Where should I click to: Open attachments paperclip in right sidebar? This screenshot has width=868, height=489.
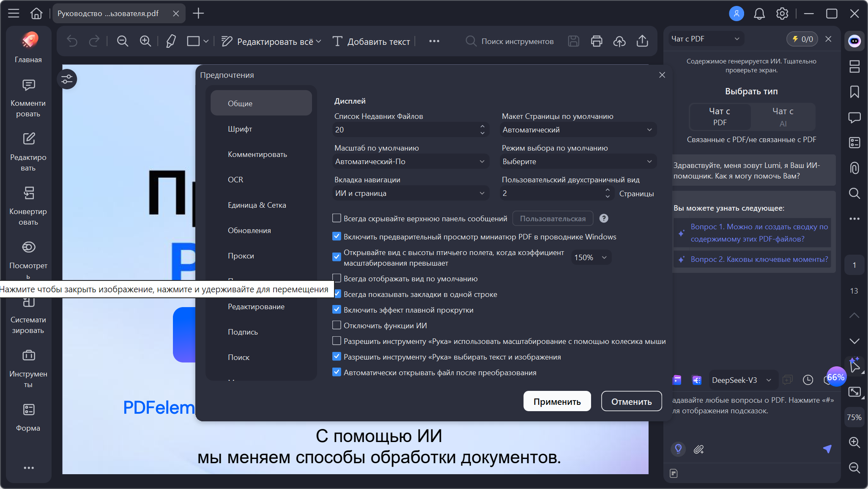coord(854,168)
